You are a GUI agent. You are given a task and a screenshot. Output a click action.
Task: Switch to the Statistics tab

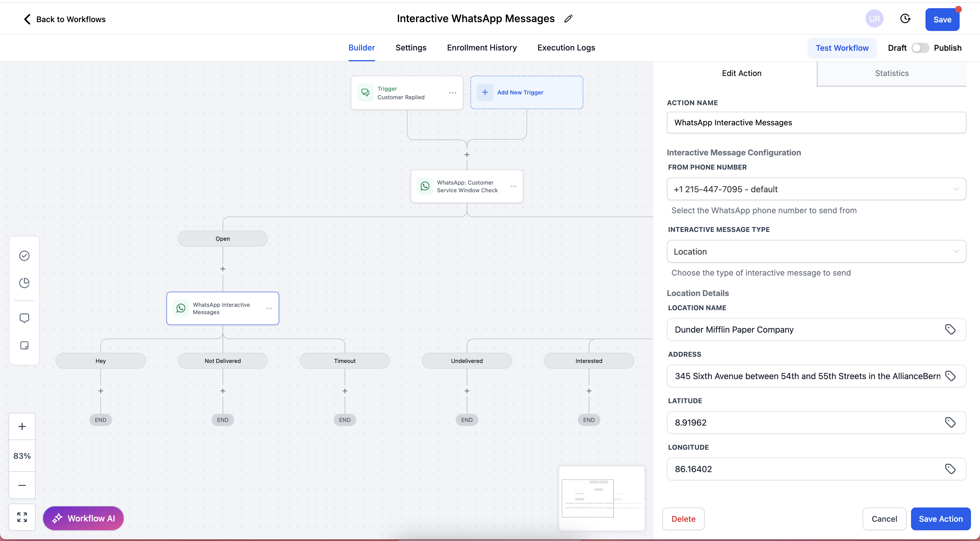point(891,73)
